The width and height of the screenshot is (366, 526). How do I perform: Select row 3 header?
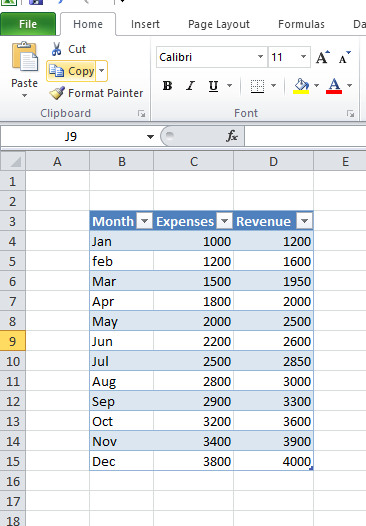click(x=13, y=221)
